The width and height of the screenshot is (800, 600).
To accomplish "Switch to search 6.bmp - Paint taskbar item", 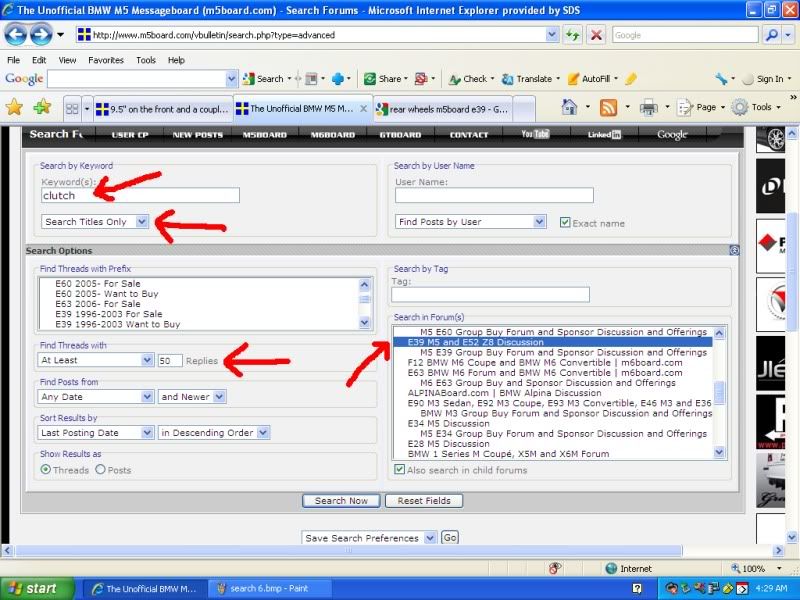I will pos(269,588).
